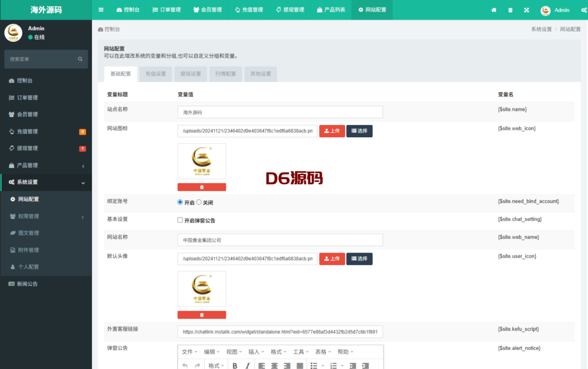Click the search icon in sidebar menu search
Image resolution: width=588 pixels, height=369 pixels.
[80, 59]
